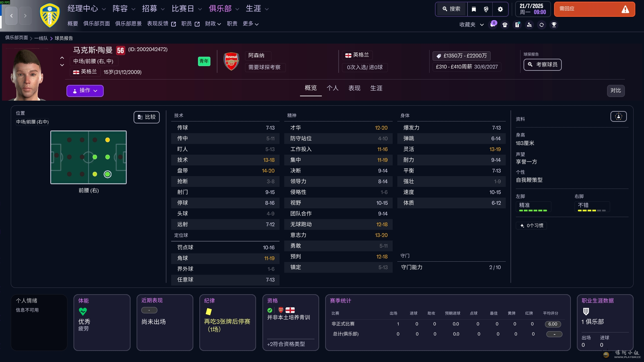The image size is (644, 362).
Task: Go back with the left arrow
Action: pyautogui.click(x=11, y=16)
